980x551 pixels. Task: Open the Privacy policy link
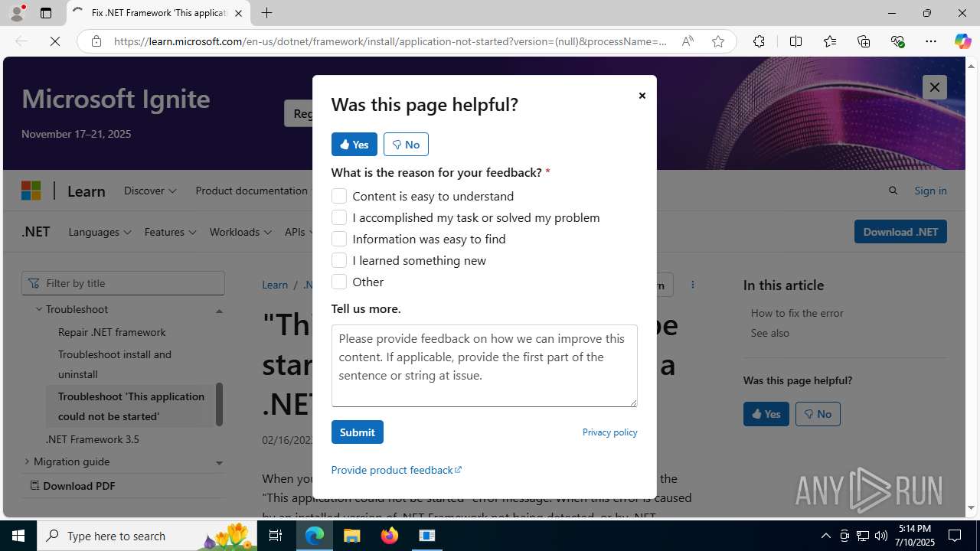point(609,432)
